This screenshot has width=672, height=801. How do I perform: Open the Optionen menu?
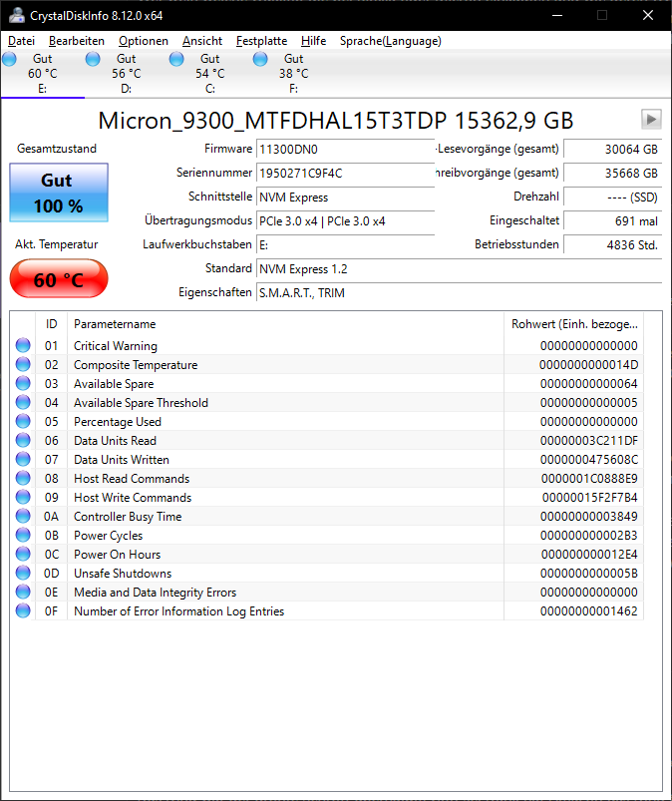point(144,41)
